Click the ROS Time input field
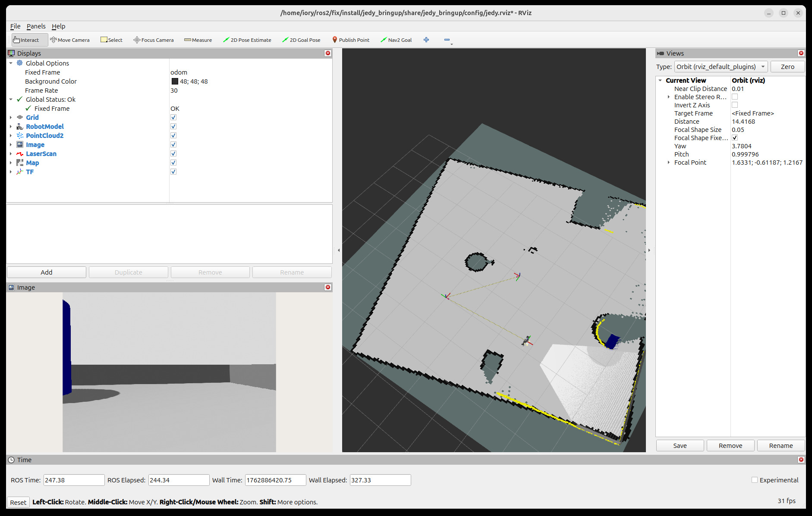The image size is (812, 516). coord(74,480)
